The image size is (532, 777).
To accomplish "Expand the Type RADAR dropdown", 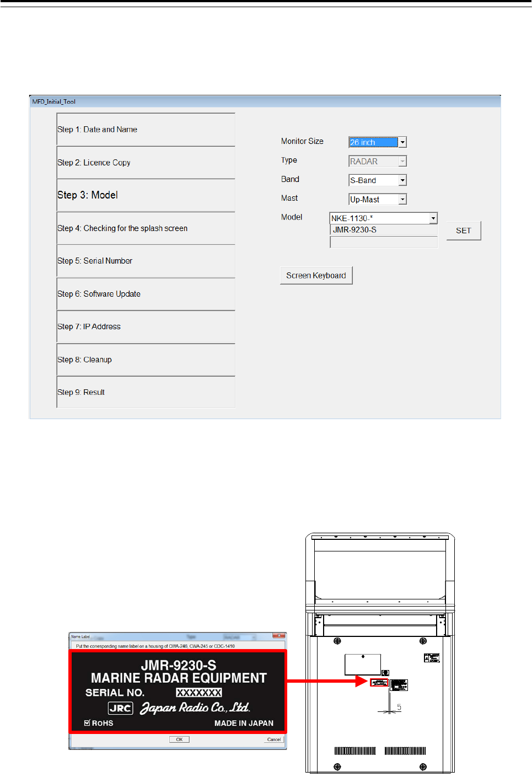I will [x=378, y=161].
